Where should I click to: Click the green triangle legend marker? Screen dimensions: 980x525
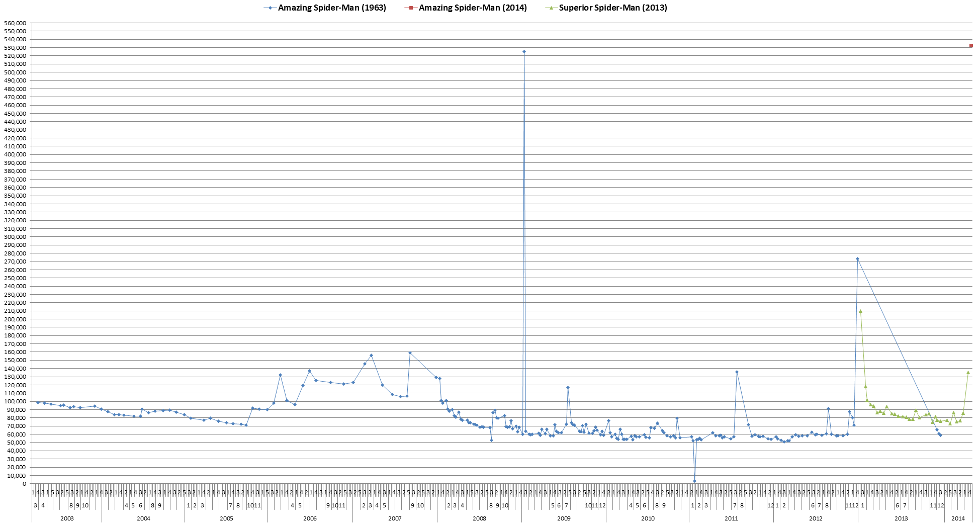coord(552,8)
